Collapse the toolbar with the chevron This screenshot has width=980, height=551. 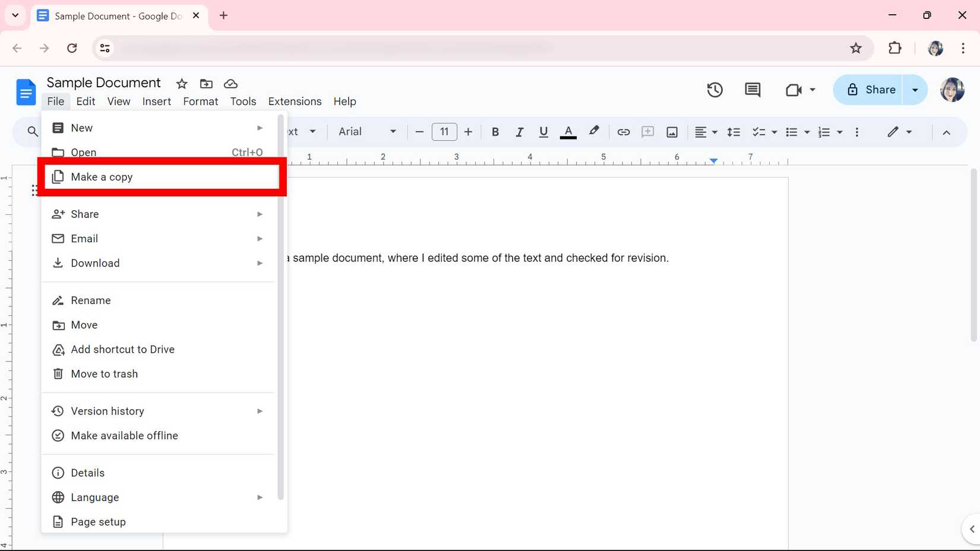tap(947, 132)
